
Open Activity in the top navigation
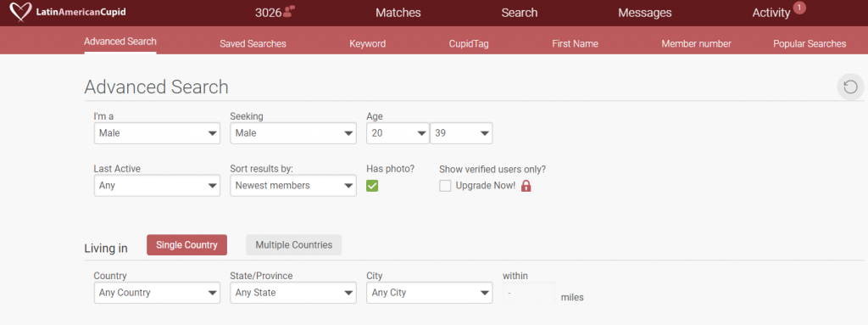[771, 13]
